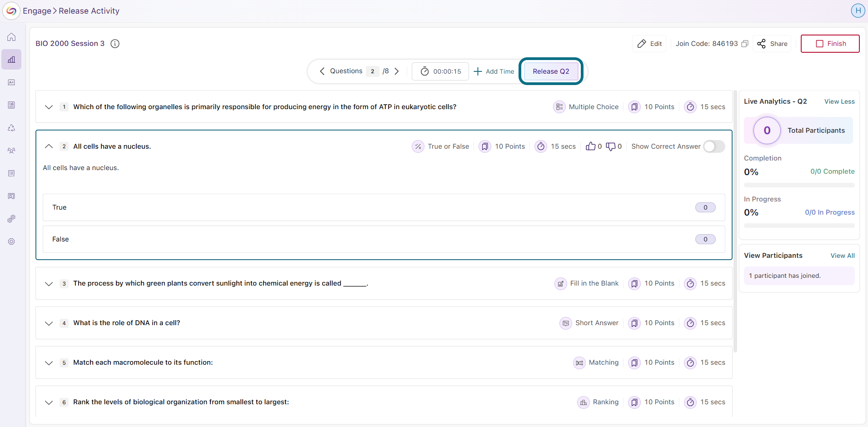Image resolution: width=868 pixels, height=427 pixels.
Task: Click the Fill in the Blank type icon
Action: pyautogui.click(x=561, y=283)
